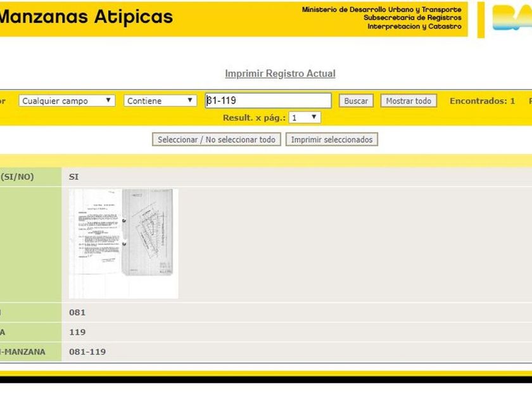
Task: Open the Cualquier campo dropdown
Action: [x=67, y=101]
